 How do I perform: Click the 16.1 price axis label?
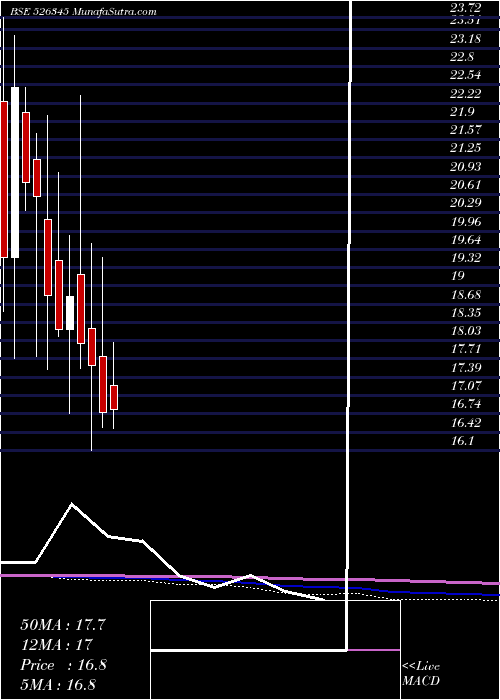point(462,441)
